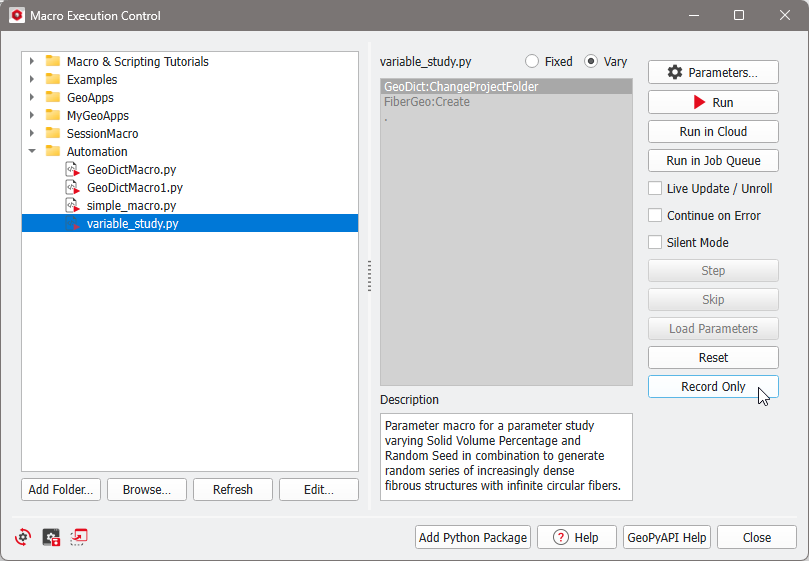Click the Edit... button
This screenshot has height=561, width=809.
319,489
